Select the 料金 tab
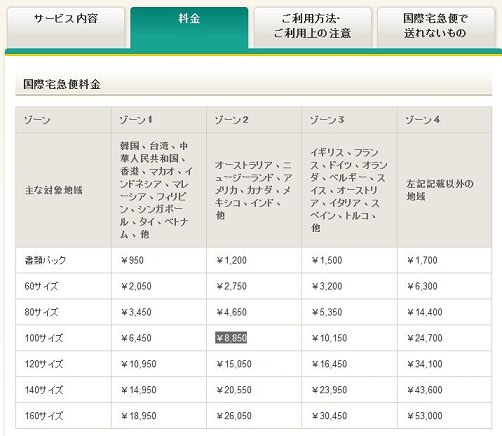The height and width of the screenshot is (436, 502). click(x=189, y=28)
